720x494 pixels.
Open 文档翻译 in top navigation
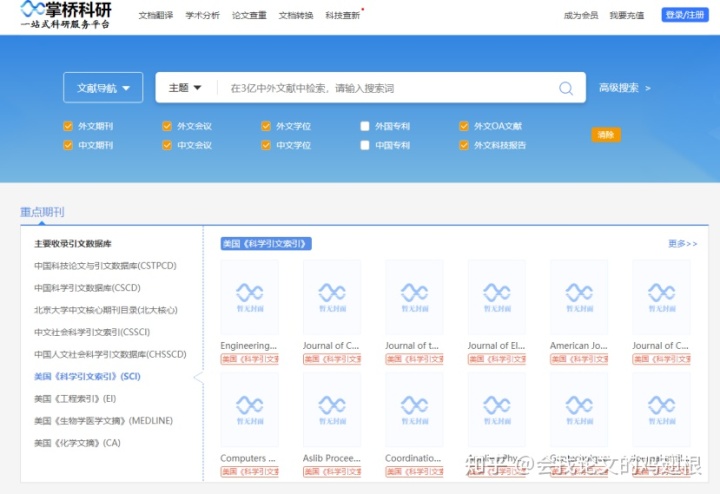(156, 15)
